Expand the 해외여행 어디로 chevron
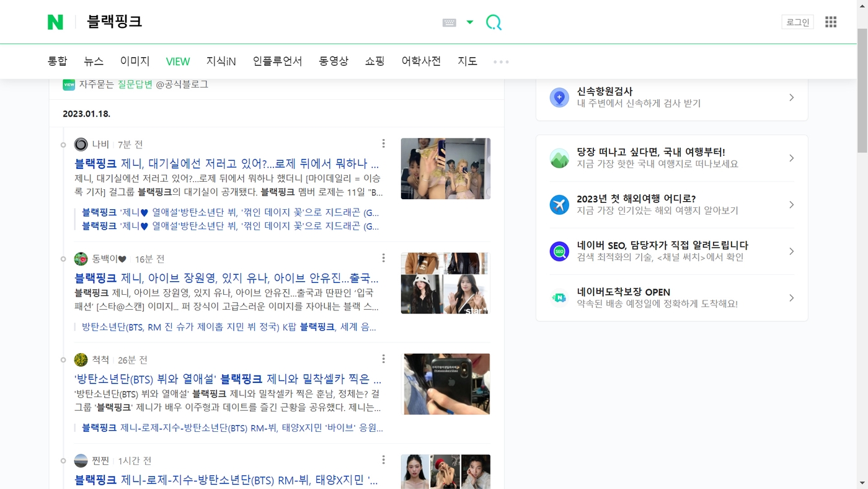This screenshot has width=868, height=489. (x=791, y=205)
